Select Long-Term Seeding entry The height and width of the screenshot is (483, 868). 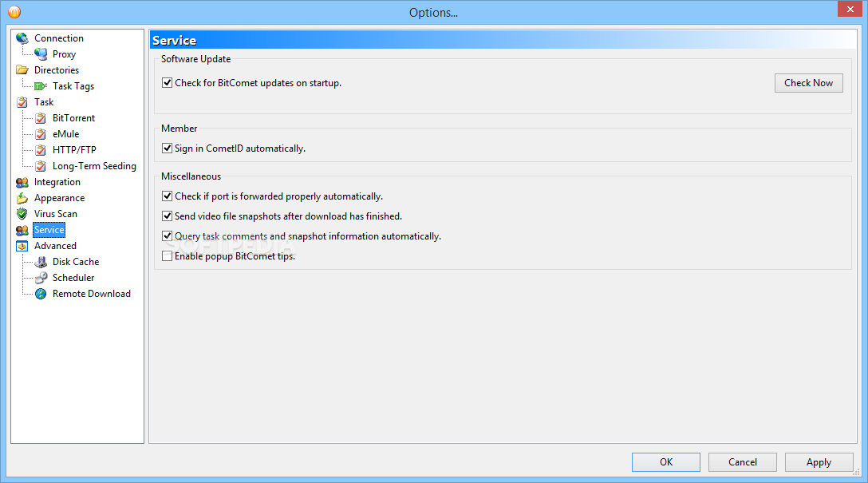94,166
